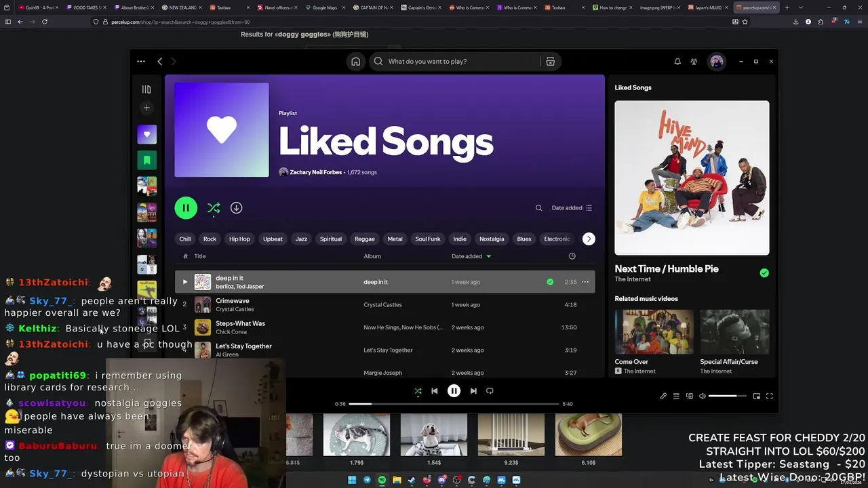Filter by Soul Funk chip
The height and width of the screenshot is (488, 868).
click(x=428, y=239)
